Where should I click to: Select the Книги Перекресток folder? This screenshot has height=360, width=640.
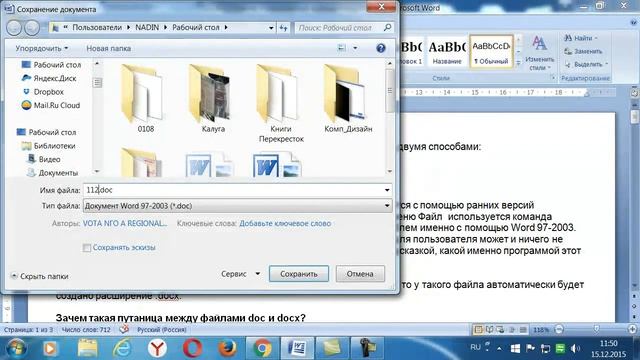click(281, 103)
